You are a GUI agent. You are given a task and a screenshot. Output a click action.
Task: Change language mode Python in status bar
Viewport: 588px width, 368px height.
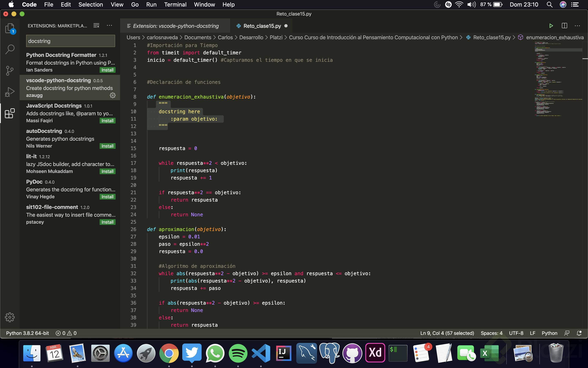[549, 333]
